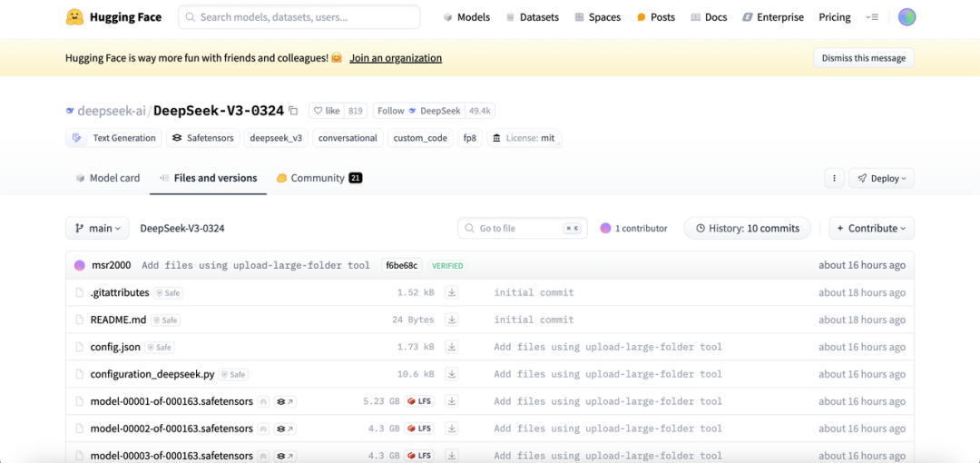Screen dimensions: 980x463
Task: Open the main branch dropdown
Action: click(97, 229)
